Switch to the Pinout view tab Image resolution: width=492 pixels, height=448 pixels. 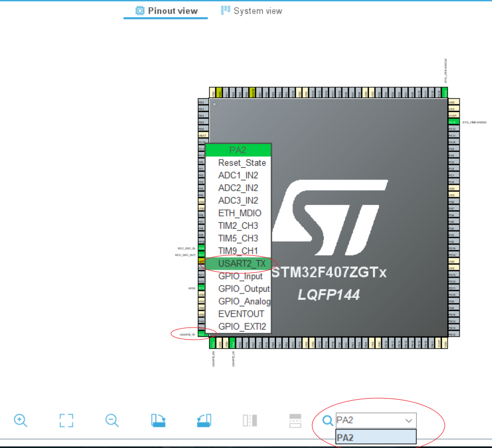(166, 11)
